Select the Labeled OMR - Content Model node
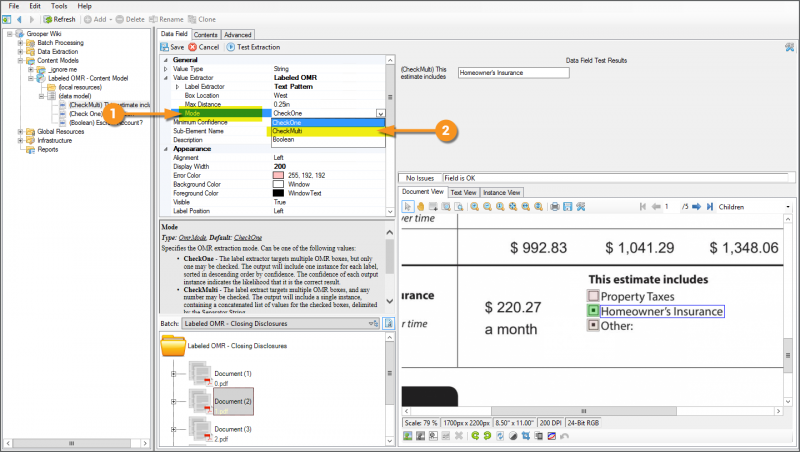The width and height of the screenshot is (800, 452). click(88, 78)
